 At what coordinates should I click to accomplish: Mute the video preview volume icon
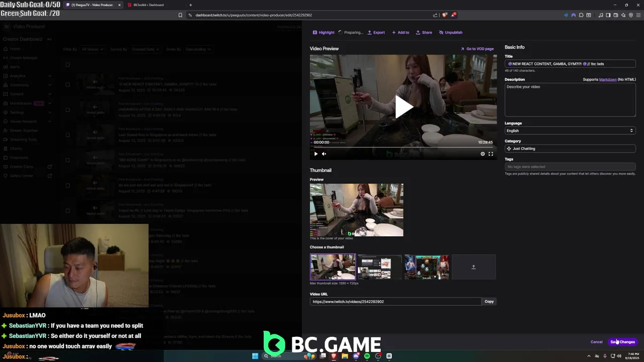tap(324, 154)
